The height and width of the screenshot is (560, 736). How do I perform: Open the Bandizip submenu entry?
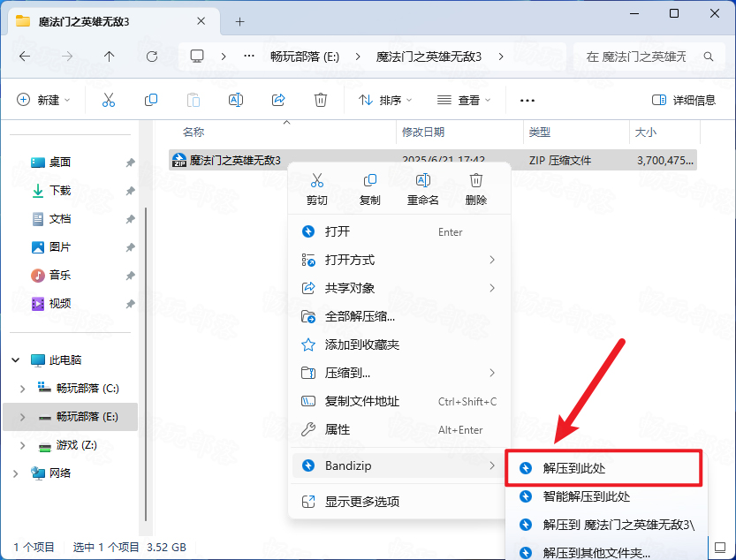(399, 465)
